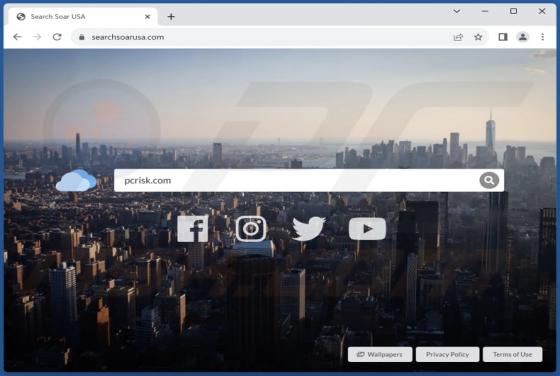Open the Instagram shortcut icon
The width and height of the screenshot is (560, 376).
pos(251,229)
